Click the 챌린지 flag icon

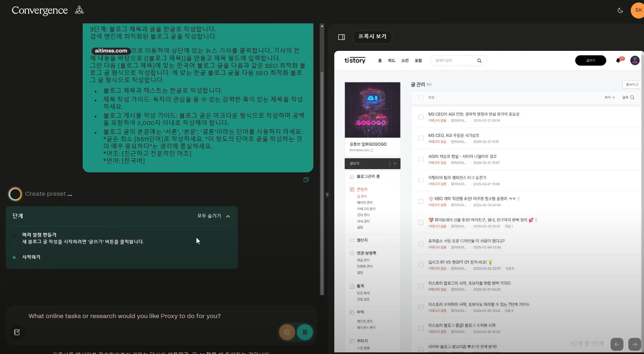[x=352, y=240]
